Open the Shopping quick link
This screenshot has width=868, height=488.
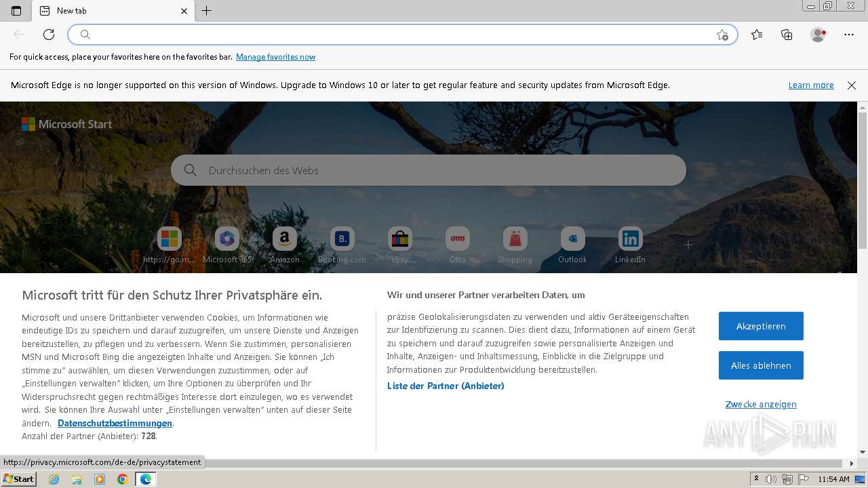(515, 245)
